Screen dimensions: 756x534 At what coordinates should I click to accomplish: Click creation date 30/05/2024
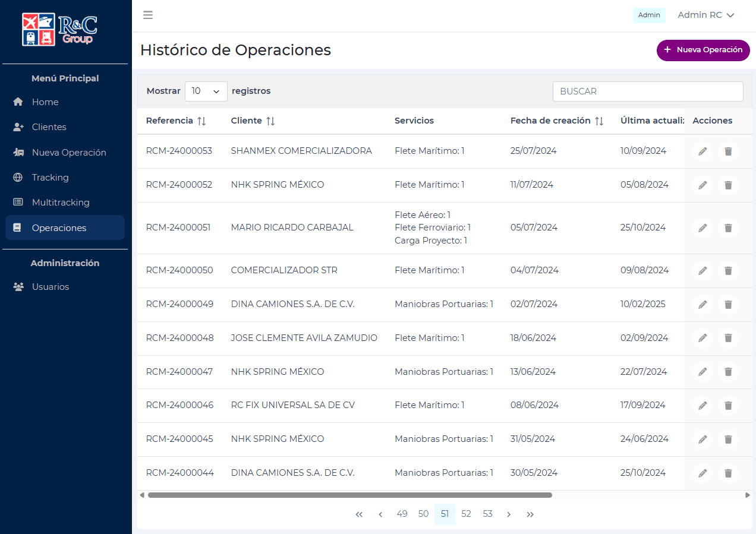pyautogui.click(x=534, y=473)
